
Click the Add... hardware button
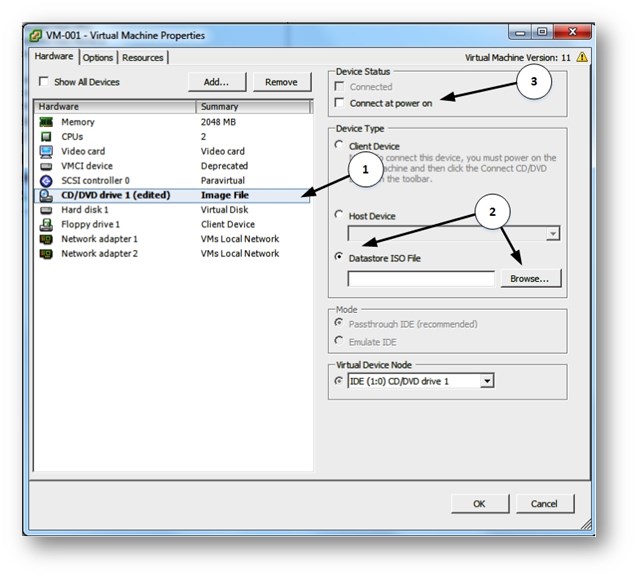(x=217, y=82)
